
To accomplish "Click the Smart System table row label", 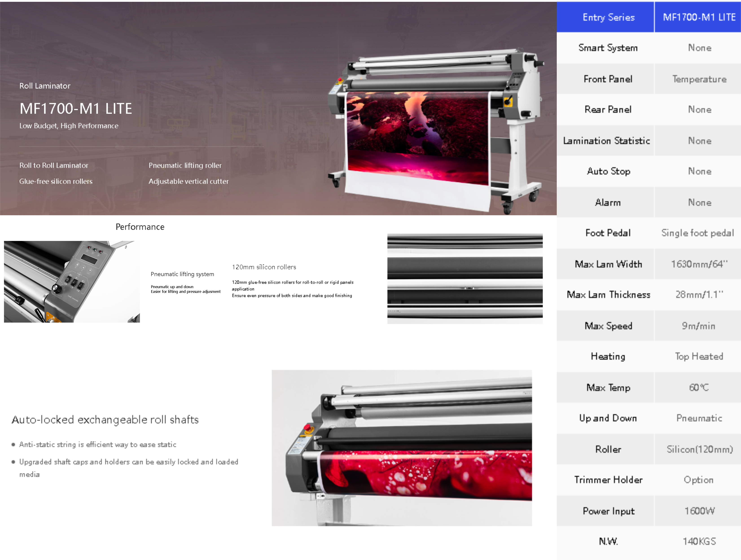I will [608, 48].
